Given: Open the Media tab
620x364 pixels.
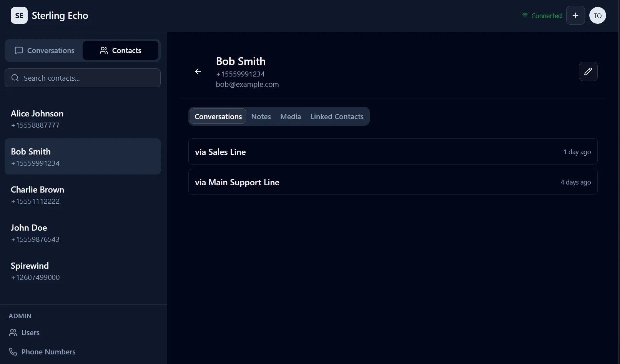Looking at the screenshot, I should [x=290, y=116].
